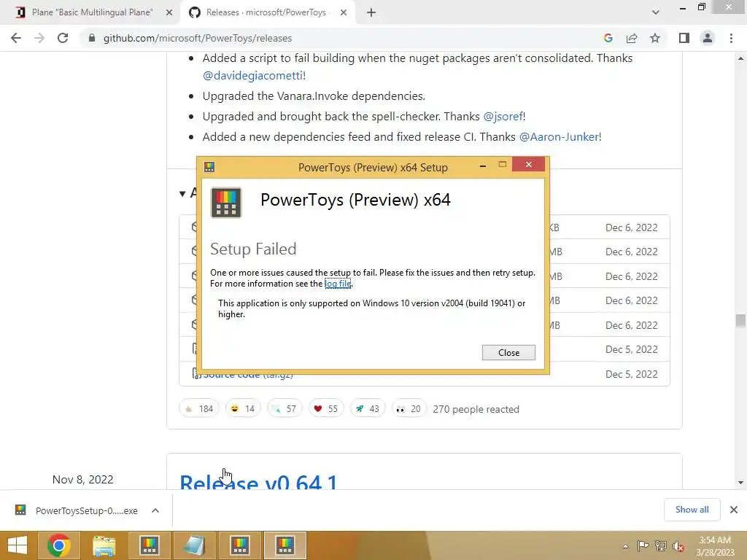Click the first 'Dec 6, 2022' asset date

coord(631,227)
